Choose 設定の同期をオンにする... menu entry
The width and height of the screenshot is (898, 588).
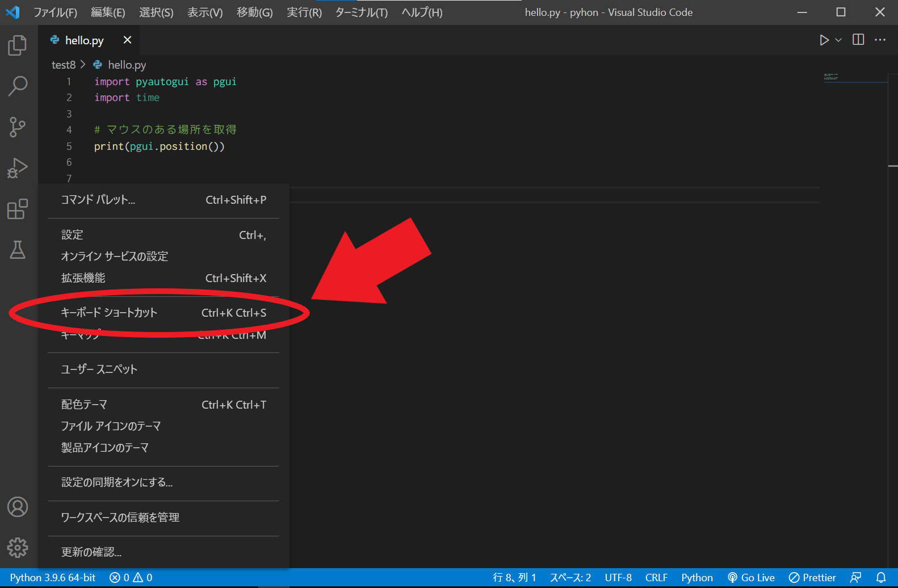tap(163, 482)
